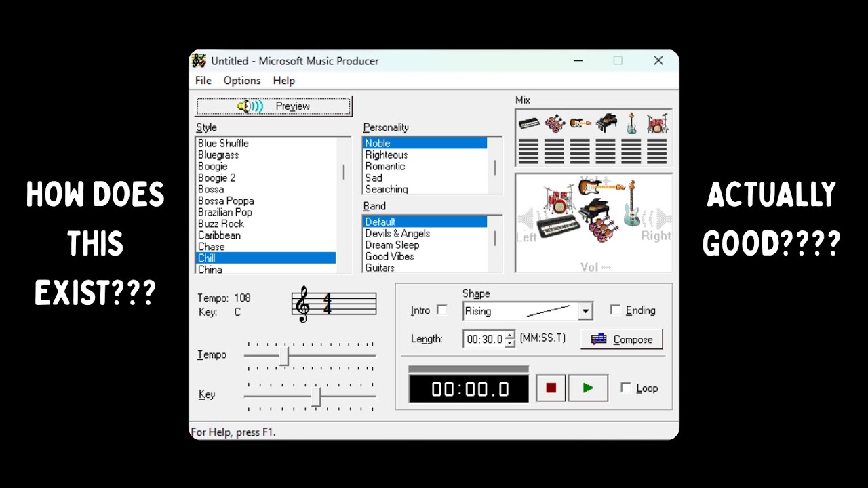
Task: Click the 00:00.0 timer display
Action: (x=469, y=389)
